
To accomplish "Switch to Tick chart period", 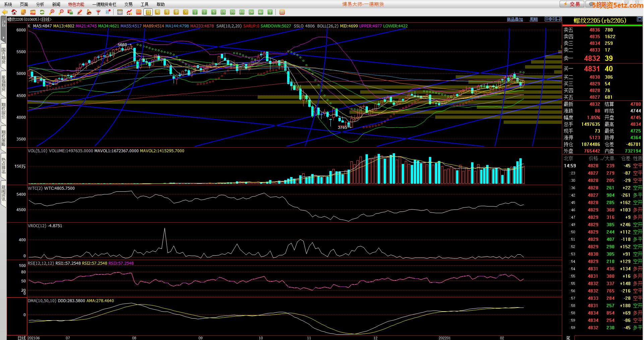I will point(139,12).
